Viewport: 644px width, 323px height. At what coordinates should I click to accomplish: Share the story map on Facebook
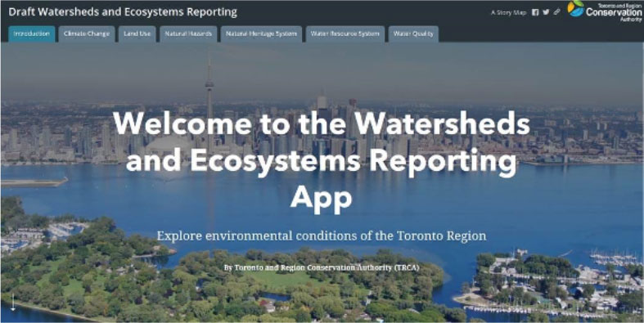535,12
